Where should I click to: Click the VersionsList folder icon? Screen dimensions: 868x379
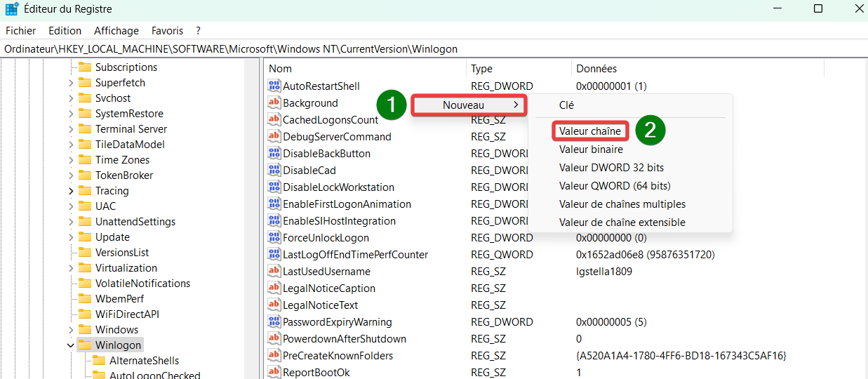point(85,253)
